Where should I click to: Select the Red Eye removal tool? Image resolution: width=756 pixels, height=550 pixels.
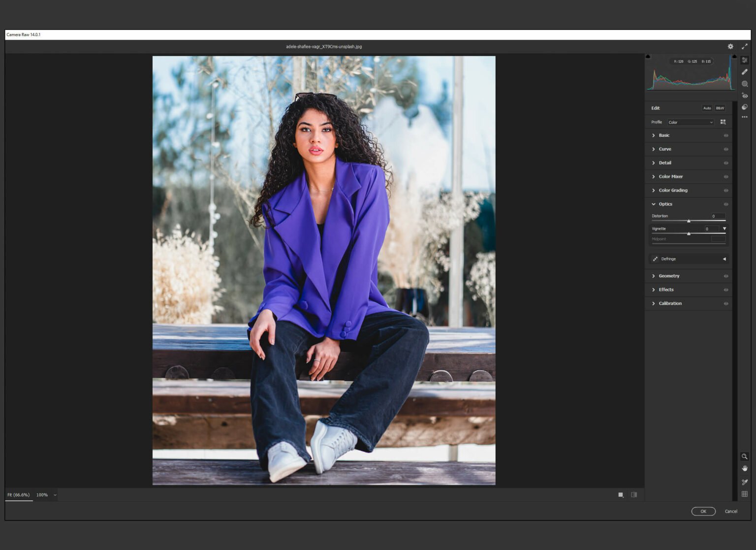pyautogui.click(x=745, y=95)
